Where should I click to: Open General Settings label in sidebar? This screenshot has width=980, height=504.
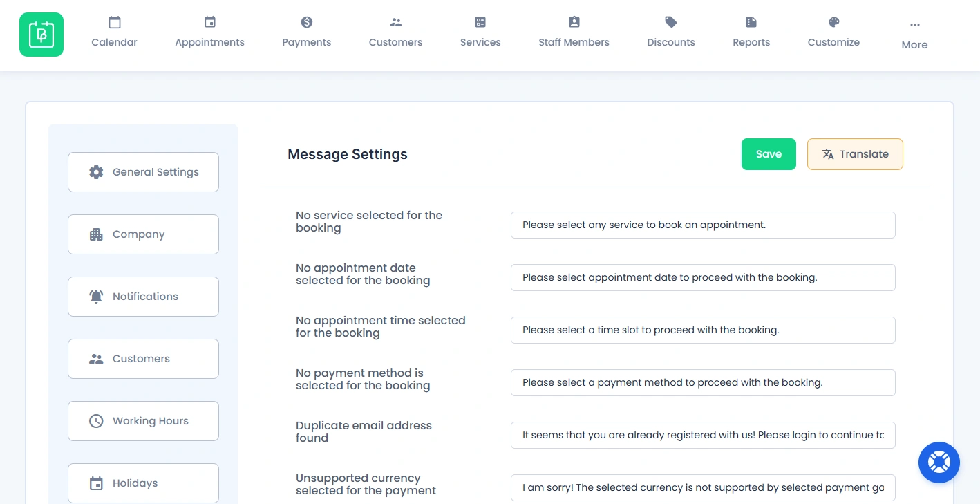[156, 172]
